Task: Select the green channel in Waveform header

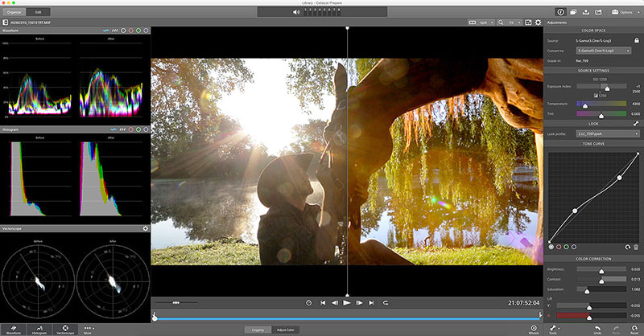Action: click(138, 31)
